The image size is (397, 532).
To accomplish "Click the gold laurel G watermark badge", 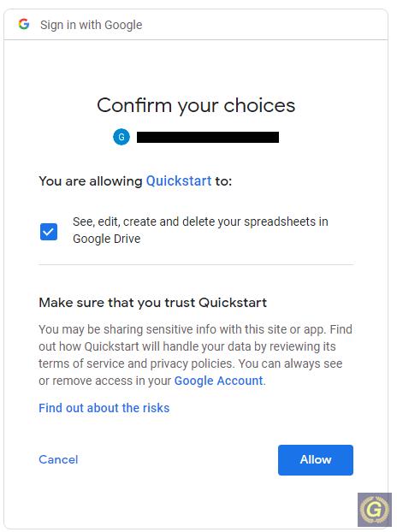I will pos(374,510).
